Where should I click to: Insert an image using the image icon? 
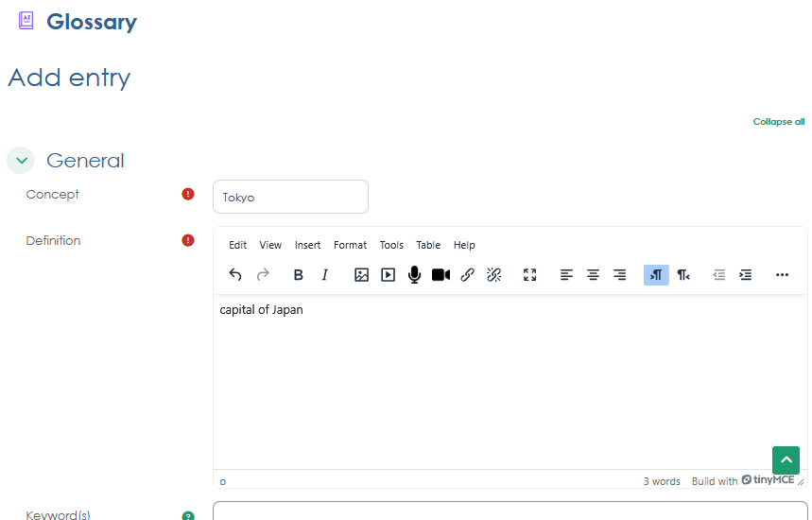click(x=361, y=275)
